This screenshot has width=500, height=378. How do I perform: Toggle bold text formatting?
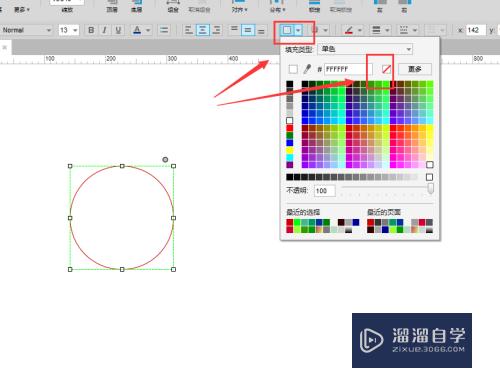click(91, 30)
